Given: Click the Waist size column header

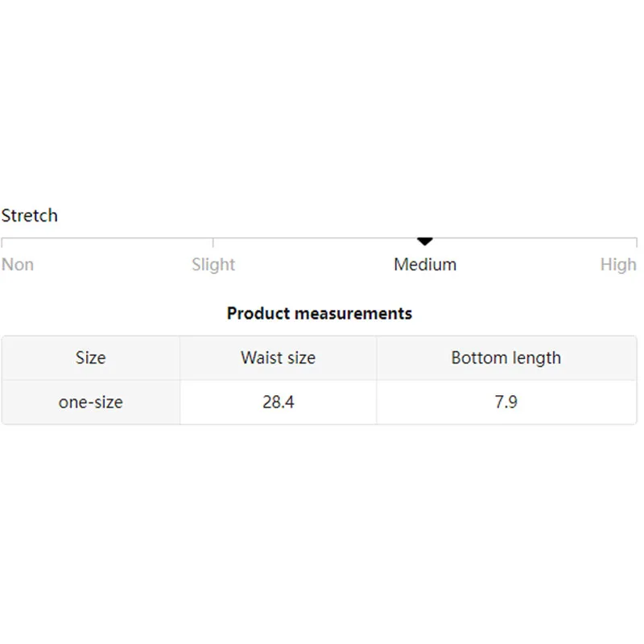Looking at the screenshot, I should (x=278, y=357).
